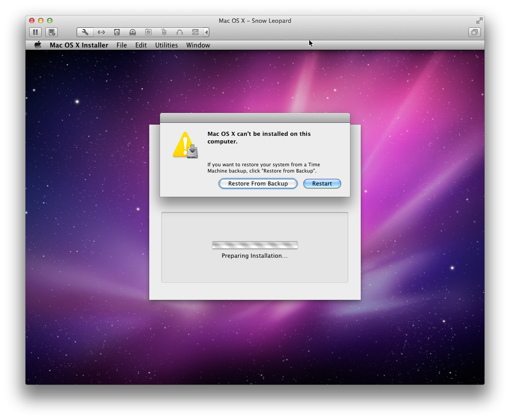510x420 pixels.
Task: Click Restore From Backup button
Action: 258,183
